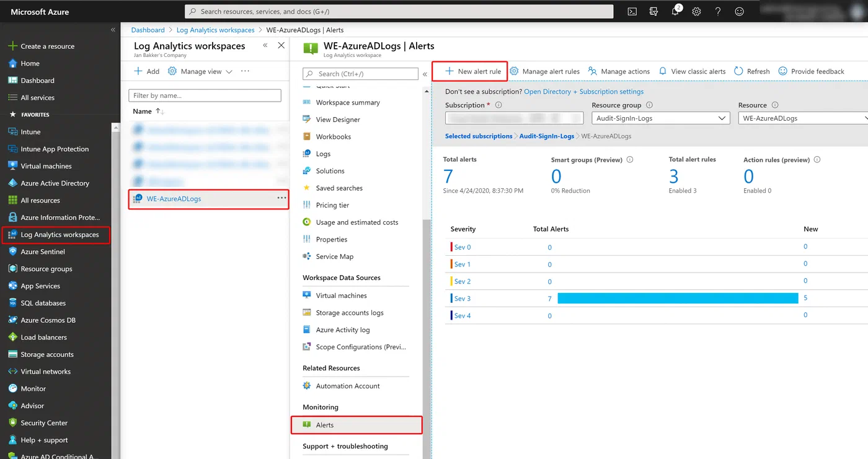The height and width of the screenshot is (459, 868).
Task: Sort workspaces by Name column
Action: coord(148,111)
